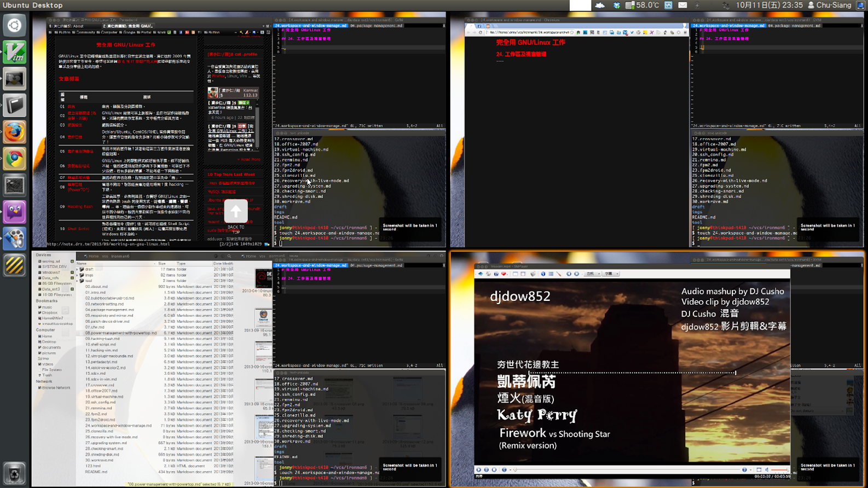This screenshot has height=488, width=868.
Task: Open the mail envelope indicator in panel
Action: (682, 5)
